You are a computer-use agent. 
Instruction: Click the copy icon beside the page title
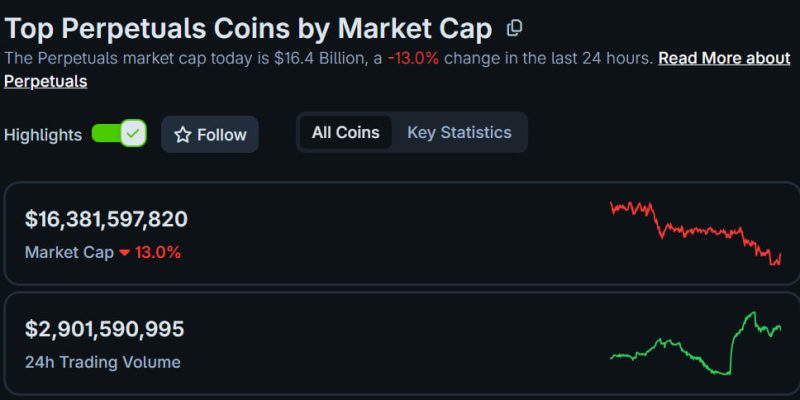[x=514, y=28]
